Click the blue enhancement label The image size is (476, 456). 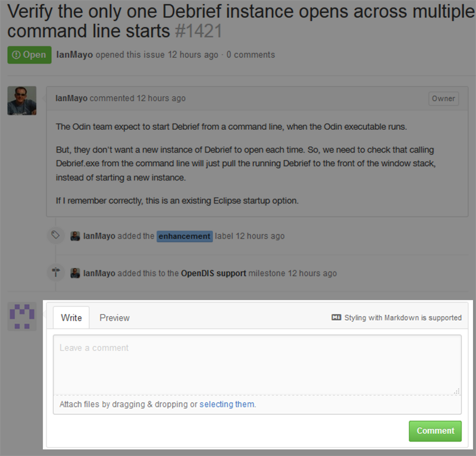[184, 236]
